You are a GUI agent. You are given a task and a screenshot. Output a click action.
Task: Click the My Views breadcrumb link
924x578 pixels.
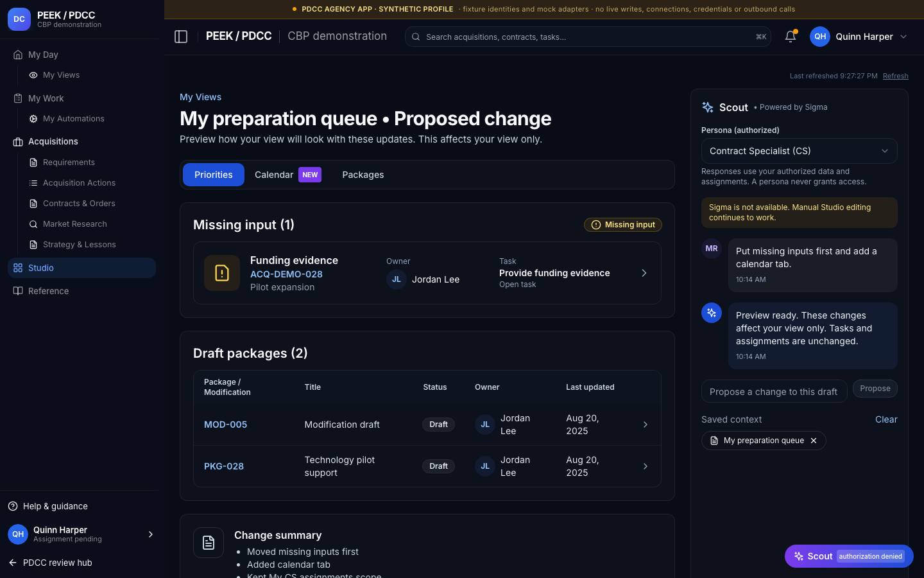[200, 97]
